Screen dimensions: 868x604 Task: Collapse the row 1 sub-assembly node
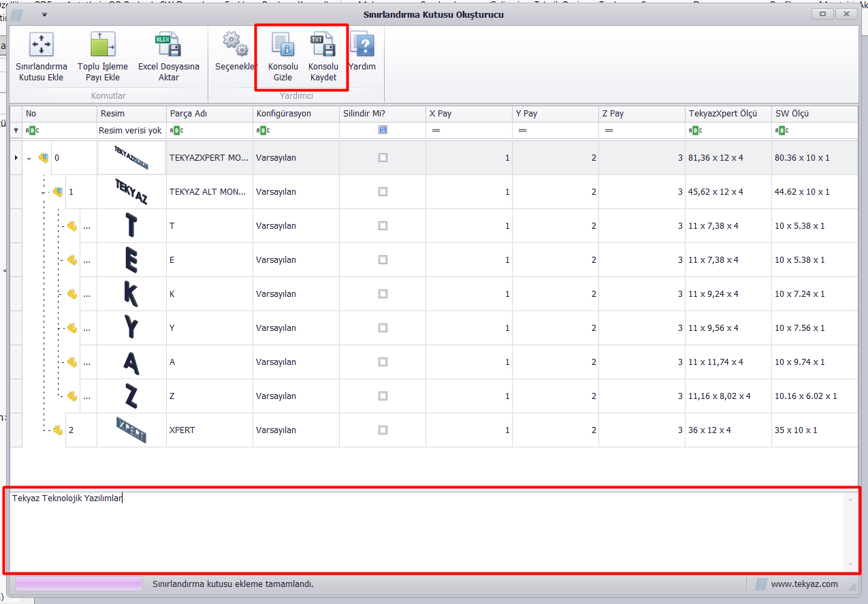tap(44, 193)
